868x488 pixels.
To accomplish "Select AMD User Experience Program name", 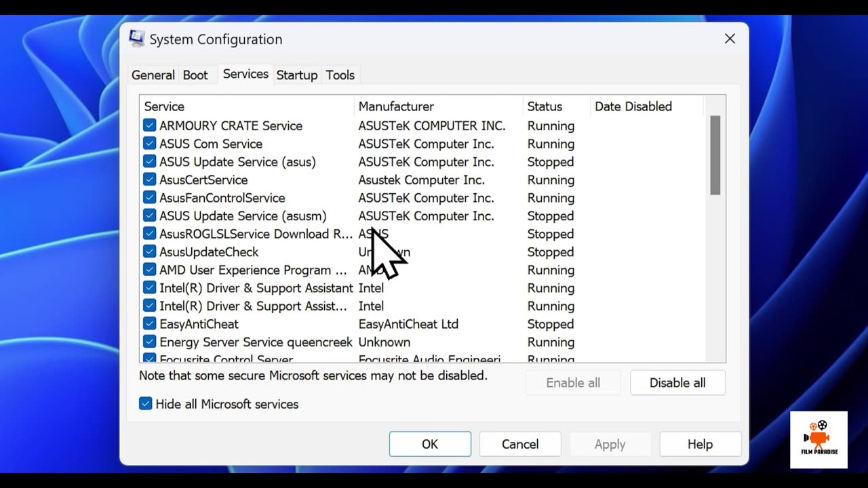I will pyautogui.click(x=253, y=270).
